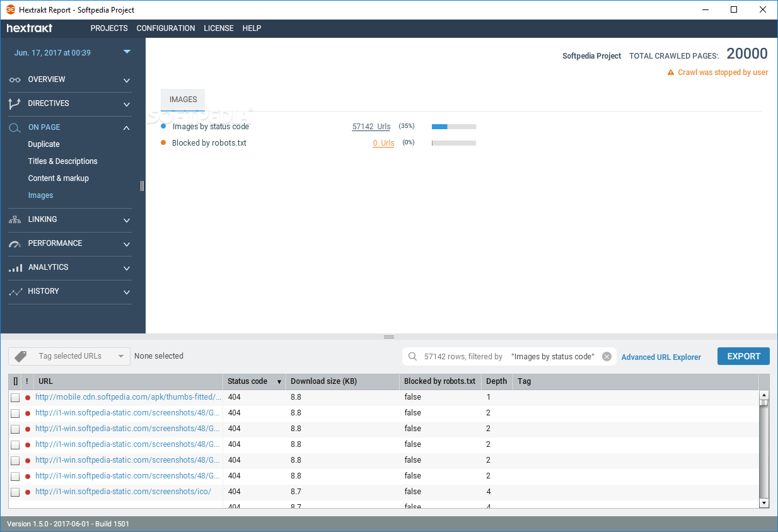Select Images in the sidebar

click(40, 195)
